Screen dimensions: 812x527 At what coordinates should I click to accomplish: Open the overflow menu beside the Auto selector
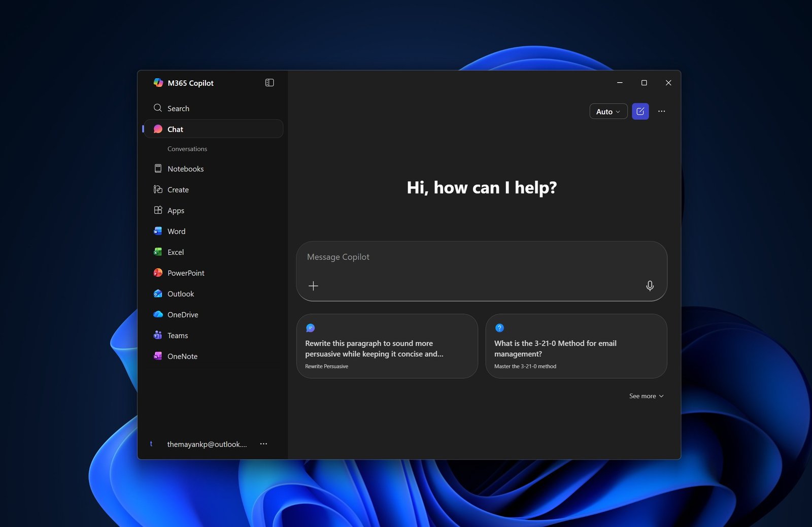pyautogui.click(x=661, y=111)
